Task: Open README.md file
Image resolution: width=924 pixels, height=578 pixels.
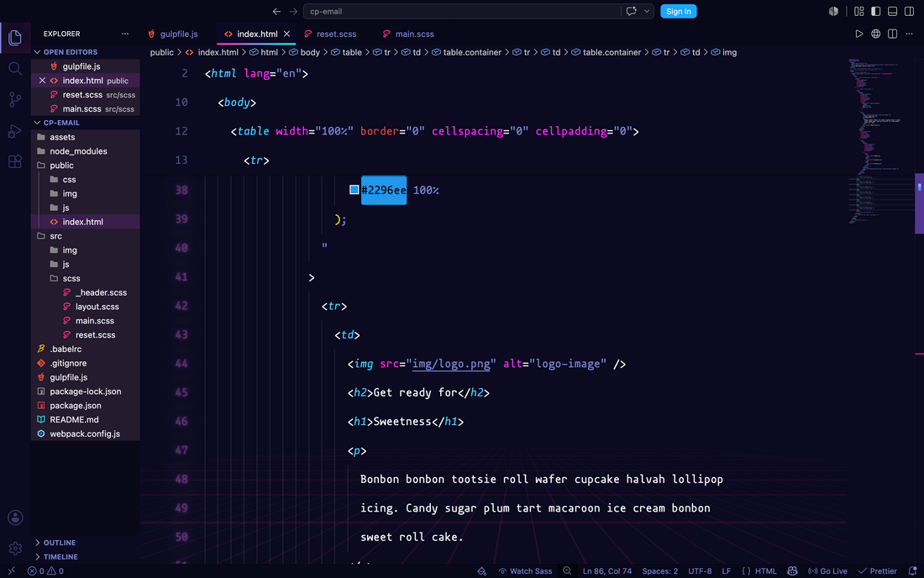Action: (85, 420)
